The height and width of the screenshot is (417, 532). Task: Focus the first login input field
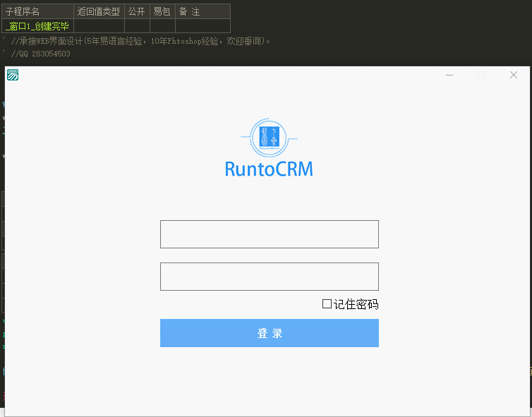coord(269,234)
